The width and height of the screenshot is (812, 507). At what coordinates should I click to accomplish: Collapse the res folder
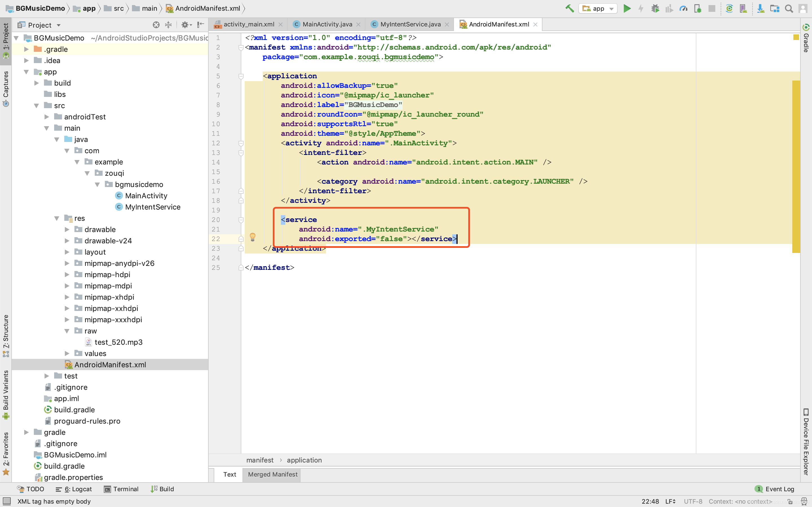(x=56, y=218)
